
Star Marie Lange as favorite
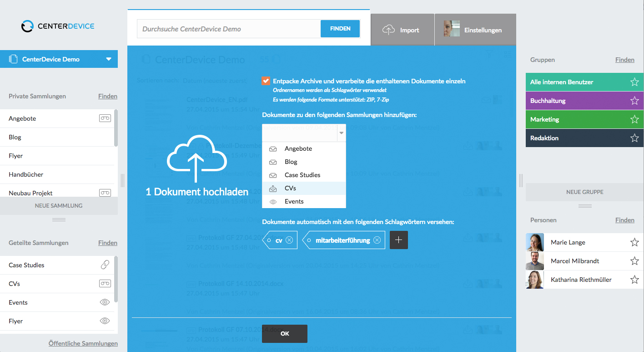634,242
